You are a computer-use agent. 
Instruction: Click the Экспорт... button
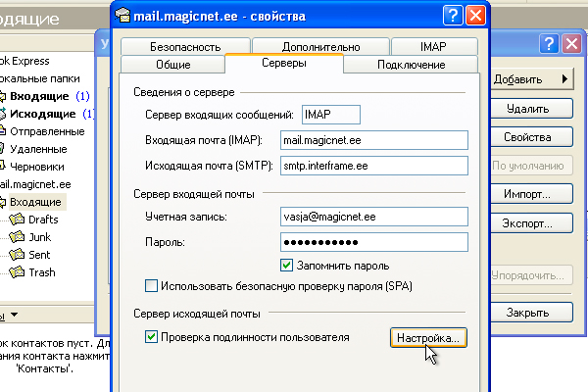tap(532, 223)
